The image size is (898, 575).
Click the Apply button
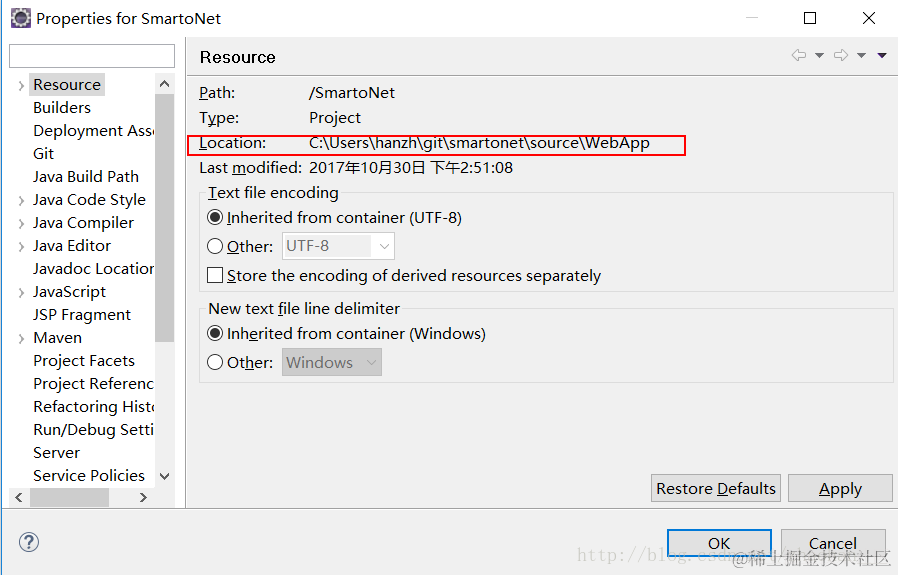pos(840,489)
